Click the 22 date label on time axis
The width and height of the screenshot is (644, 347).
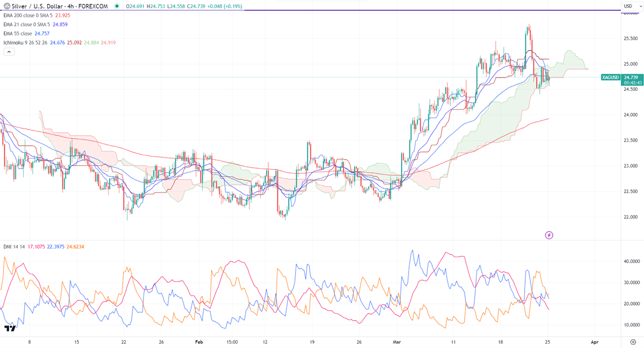coord(124,342)
